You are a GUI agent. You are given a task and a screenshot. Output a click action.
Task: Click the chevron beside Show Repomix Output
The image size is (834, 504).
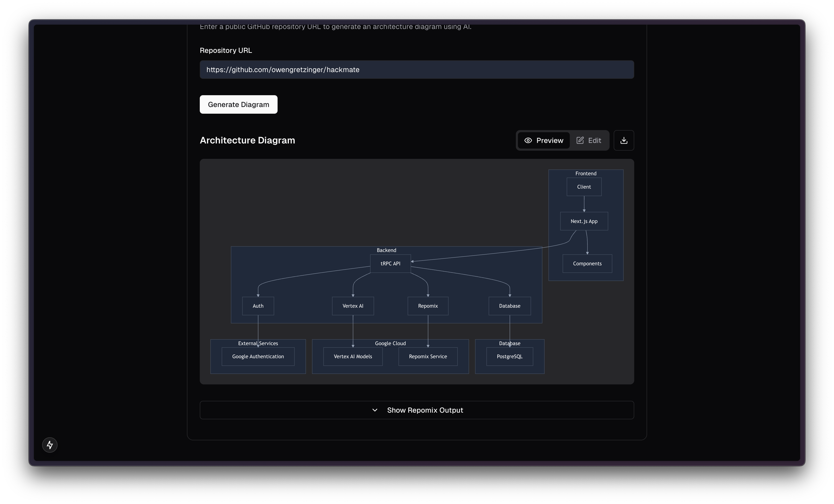[x=375, y=410]
